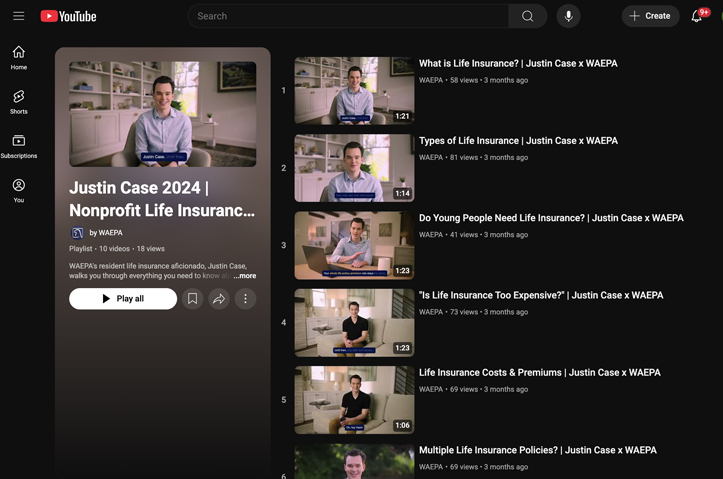Open the by WAEPA channel link

tap(106, 233)
